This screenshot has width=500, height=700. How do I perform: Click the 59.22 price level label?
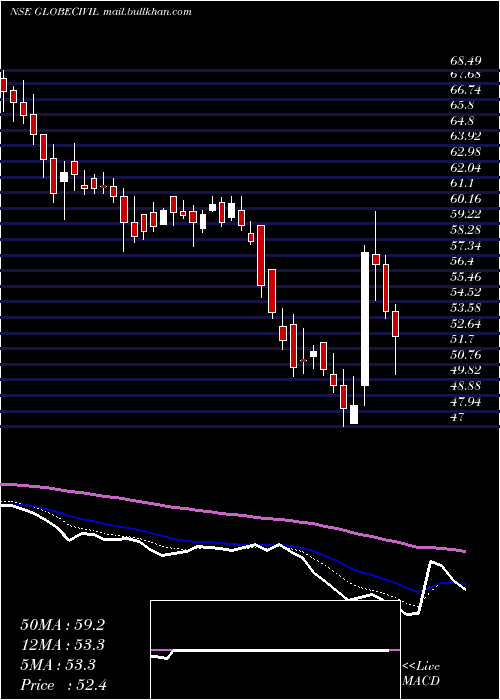click(465, 214)
